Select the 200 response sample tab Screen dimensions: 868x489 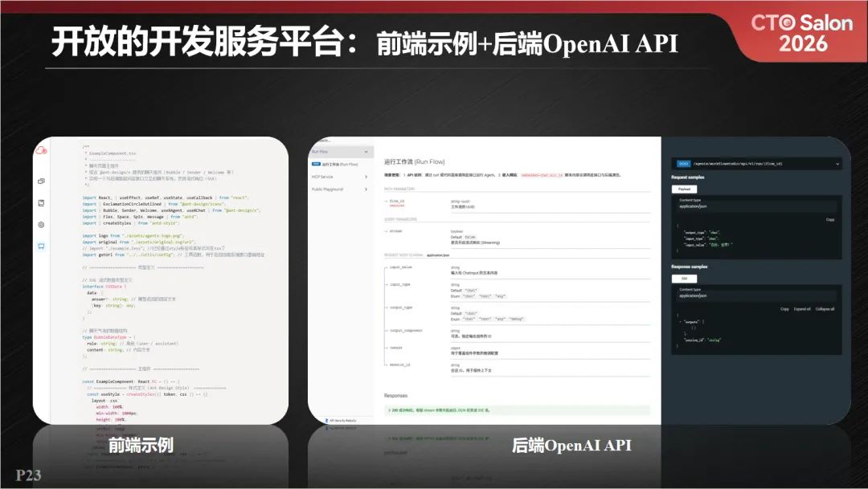coord(684,279)
